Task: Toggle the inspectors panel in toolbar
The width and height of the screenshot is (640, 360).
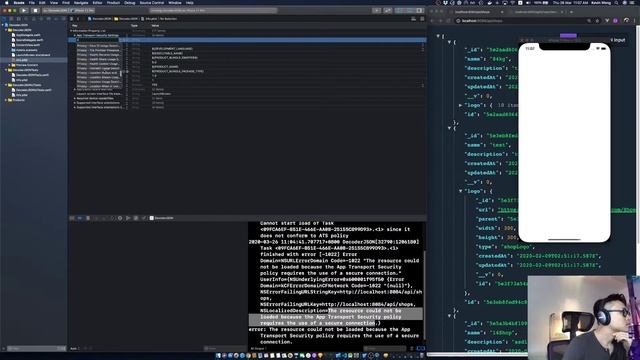Action: 420,11
